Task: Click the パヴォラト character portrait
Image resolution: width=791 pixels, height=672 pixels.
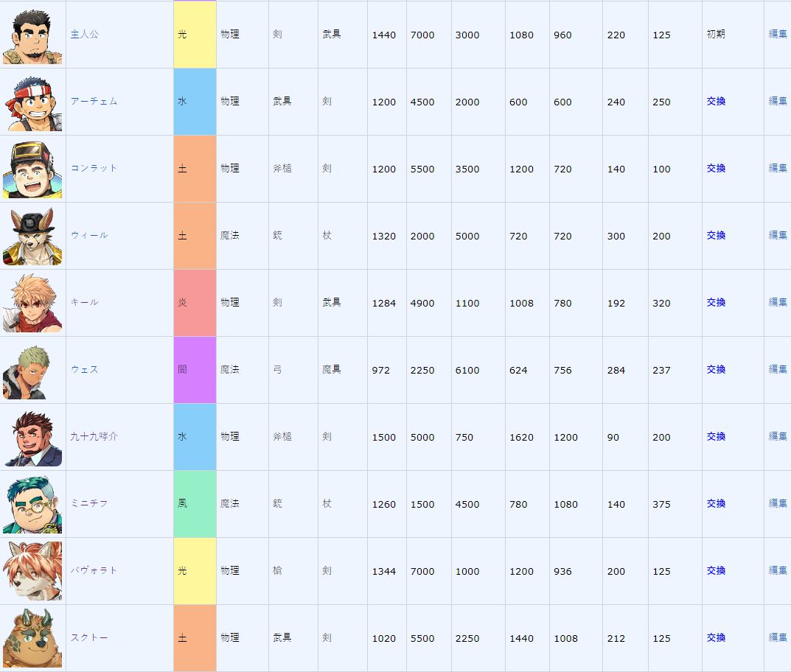Action: 32,571
